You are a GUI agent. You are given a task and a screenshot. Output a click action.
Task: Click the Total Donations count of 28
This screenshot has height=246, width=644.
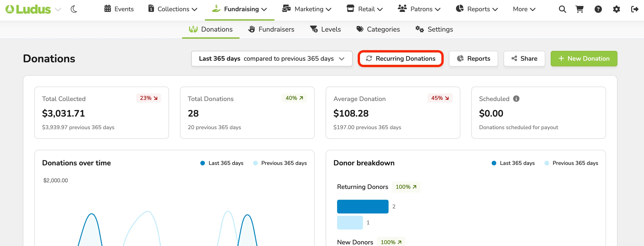(x=193, y=113)
